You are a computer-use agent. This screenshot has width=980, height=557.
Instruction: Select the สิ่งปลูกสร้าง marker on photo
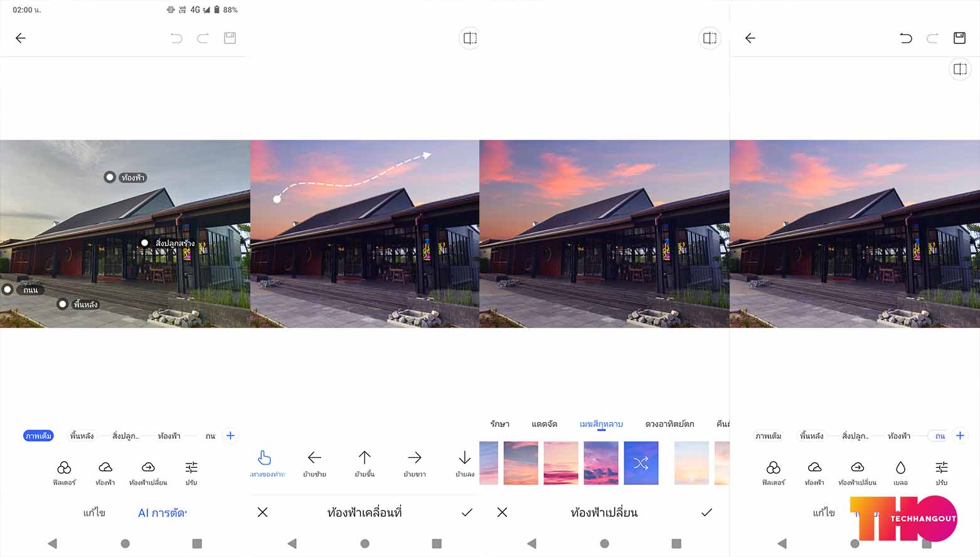[x=145, y=243]
